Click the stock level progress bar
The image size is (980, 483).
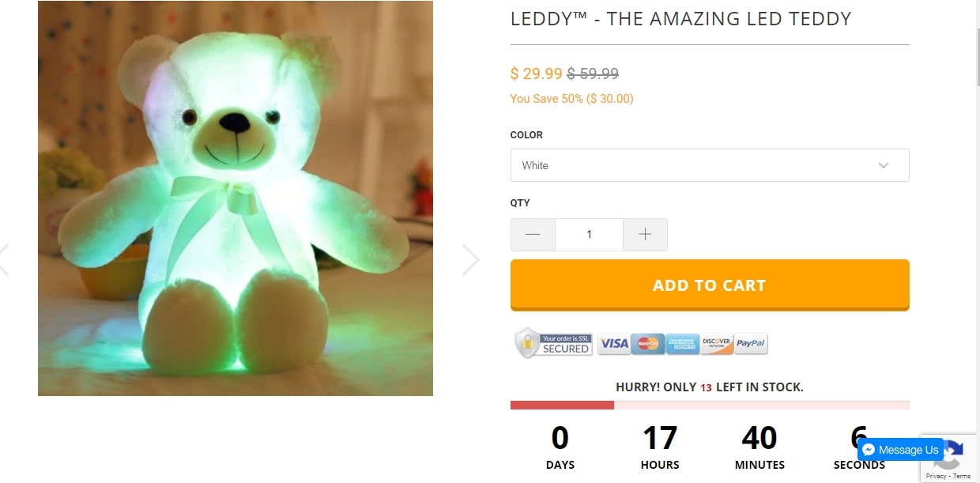coord(709,406)
